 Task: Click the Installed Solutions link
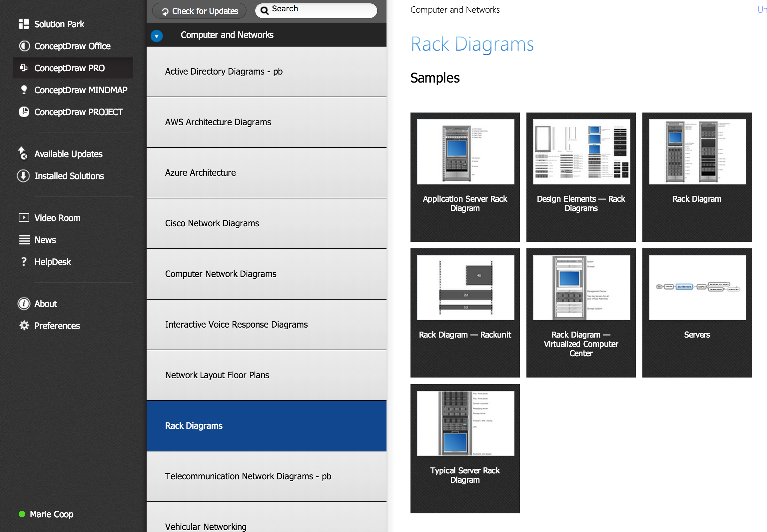point(69,175)
